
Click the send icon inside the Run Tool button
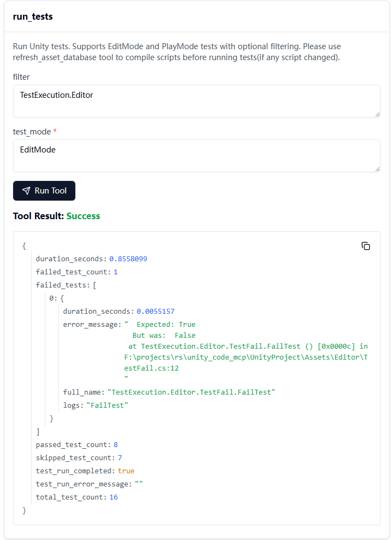[x=26, y=191]
